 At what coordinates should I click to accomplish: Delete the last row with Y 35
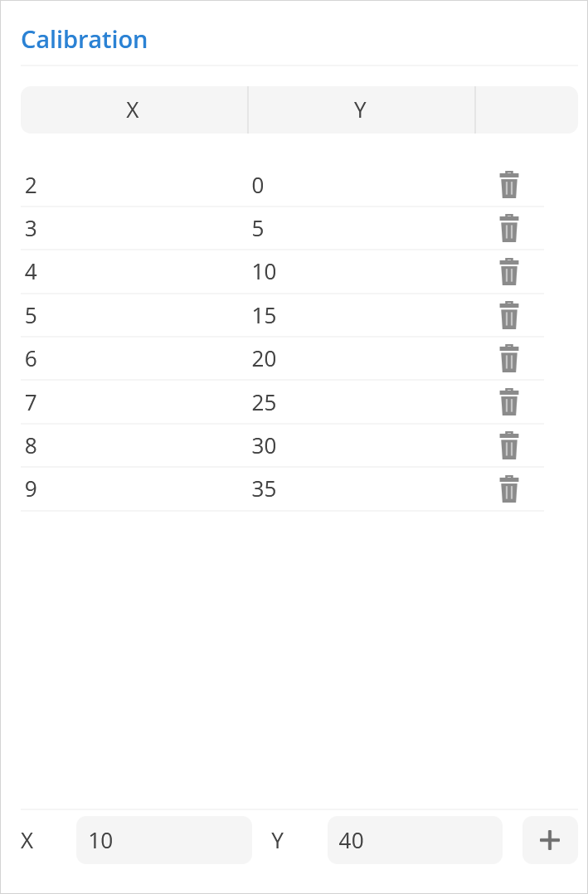pyautogui.click(x=508, y=489)
